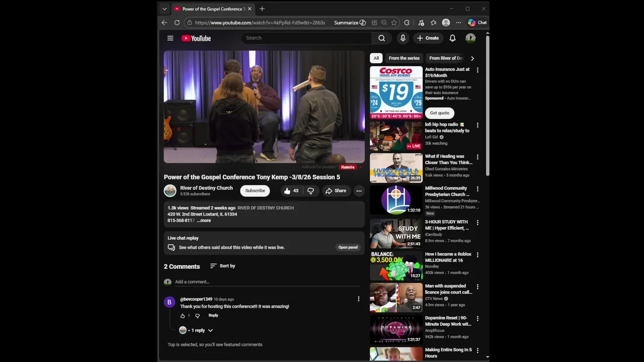The width and height of the screenshot is (644, 362).
Task: Reply to bevcooper1349's comment
Action: pos(213,316)
